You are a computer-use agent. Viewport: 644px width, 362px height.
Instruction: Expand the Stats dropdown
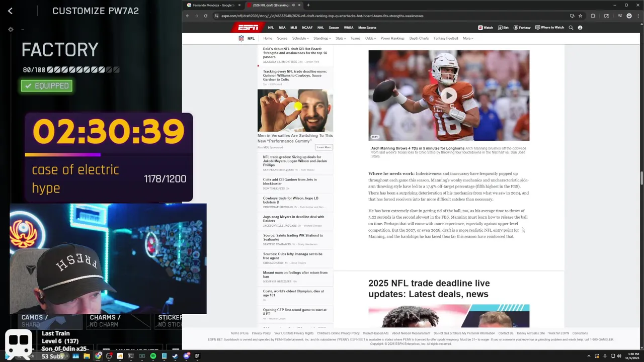[x=341, y=38]
